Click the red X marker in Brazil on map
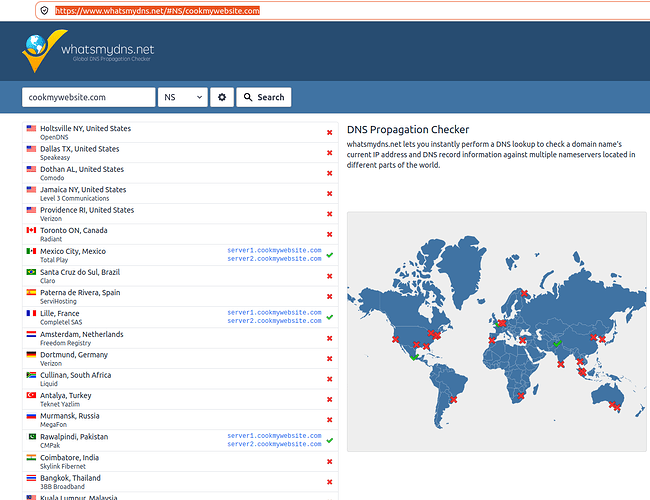This screenshot has width=650, height=500. [x=454, y=399]
